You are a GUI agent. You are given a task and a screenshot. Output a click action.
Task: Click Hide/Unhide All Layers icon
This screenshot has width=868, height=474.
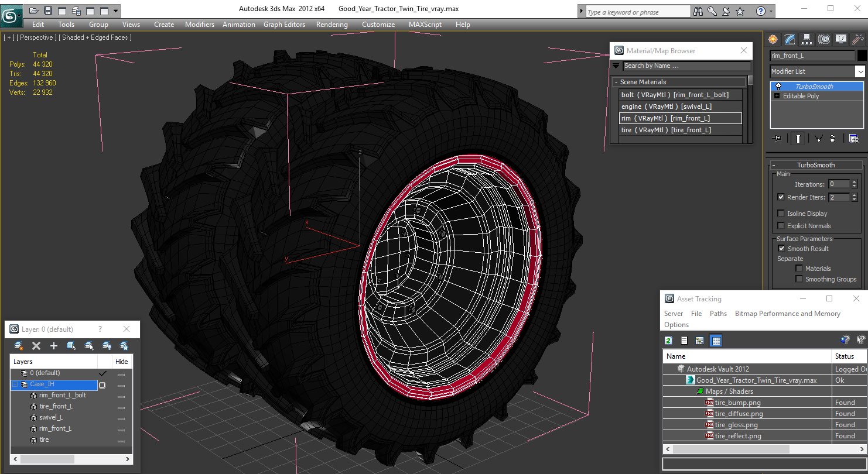tap(107, 346)
